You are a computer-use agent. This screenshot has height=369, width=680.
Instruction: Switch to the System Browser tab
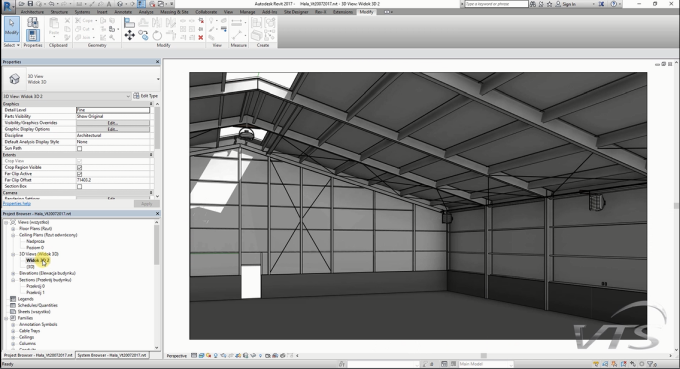tap(112, 355)
